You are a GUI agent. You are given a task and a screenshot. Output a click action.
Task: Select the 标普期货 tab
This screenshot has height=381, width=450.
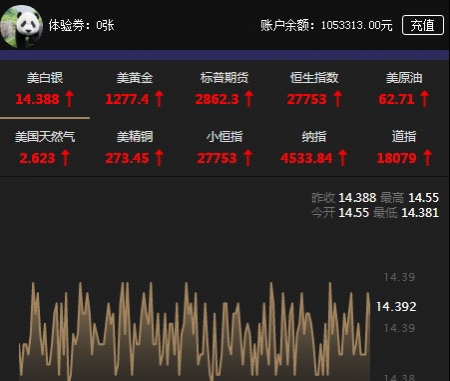tap(224, 90)
